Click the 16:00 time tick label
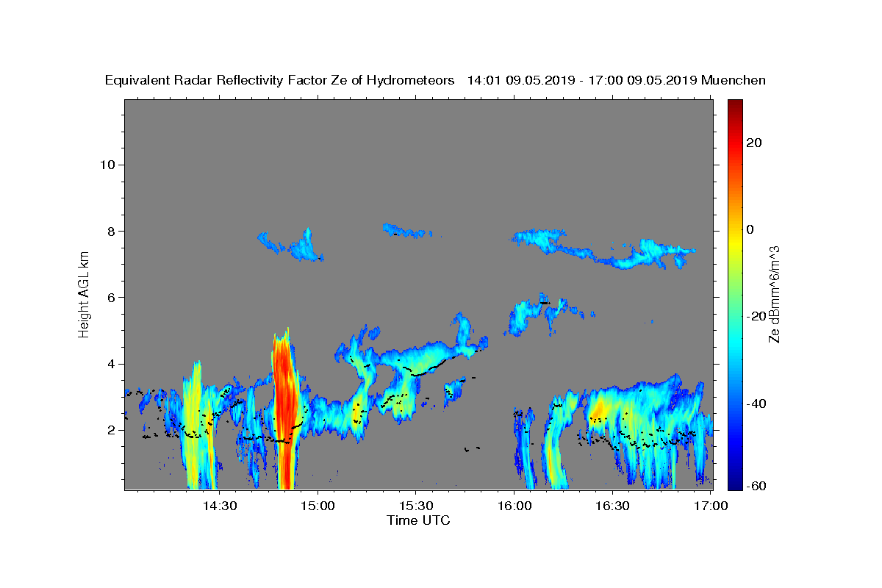 [514, 506]
